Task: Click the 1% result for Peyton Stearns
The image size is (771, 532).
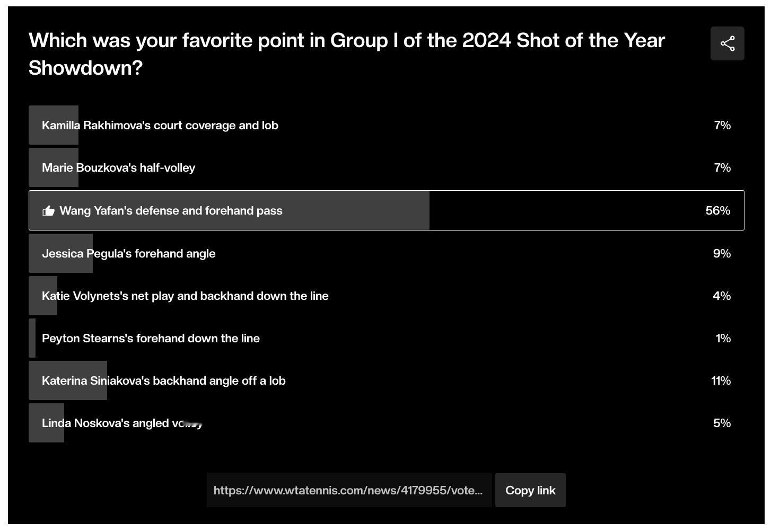Action: [x=723, y=338]
